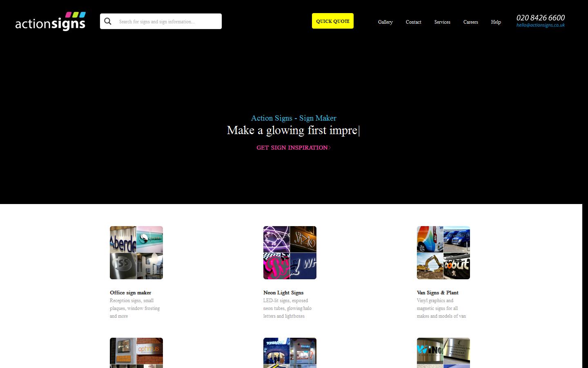Open the Gallery menu item
Screen dimensions: 588x368
(x=385, y=22)
